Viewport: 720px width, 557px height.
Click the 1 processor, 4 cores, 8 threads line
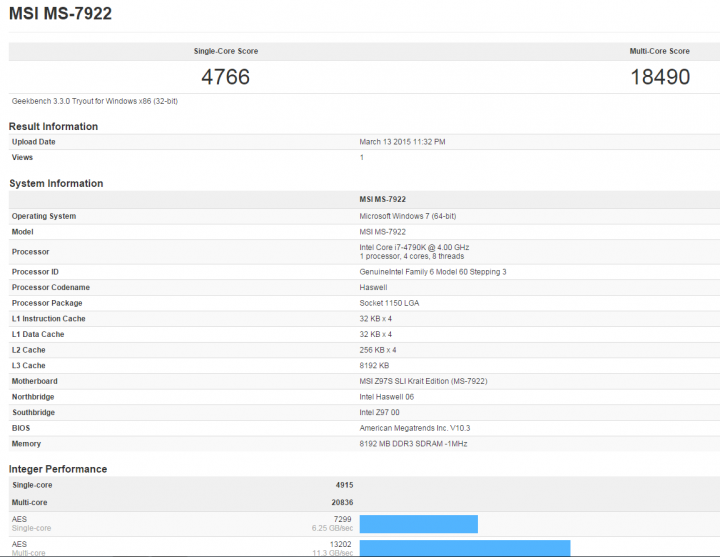[411, 256]
